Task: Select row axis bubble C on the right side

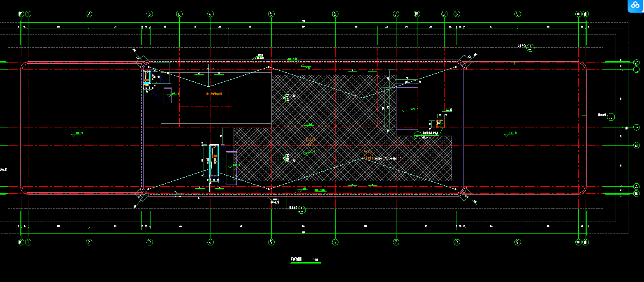Action: coord(637,69)
